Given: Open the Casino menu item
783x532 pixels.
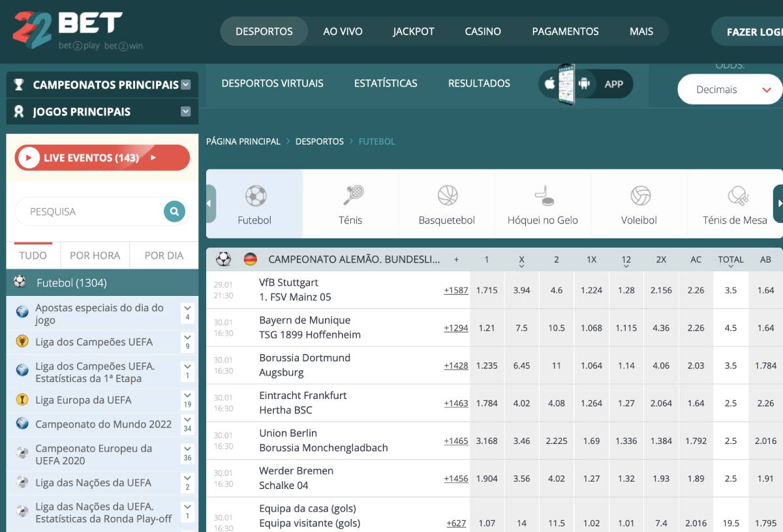Looking at the screenshot, I should (x=483, y=31).
